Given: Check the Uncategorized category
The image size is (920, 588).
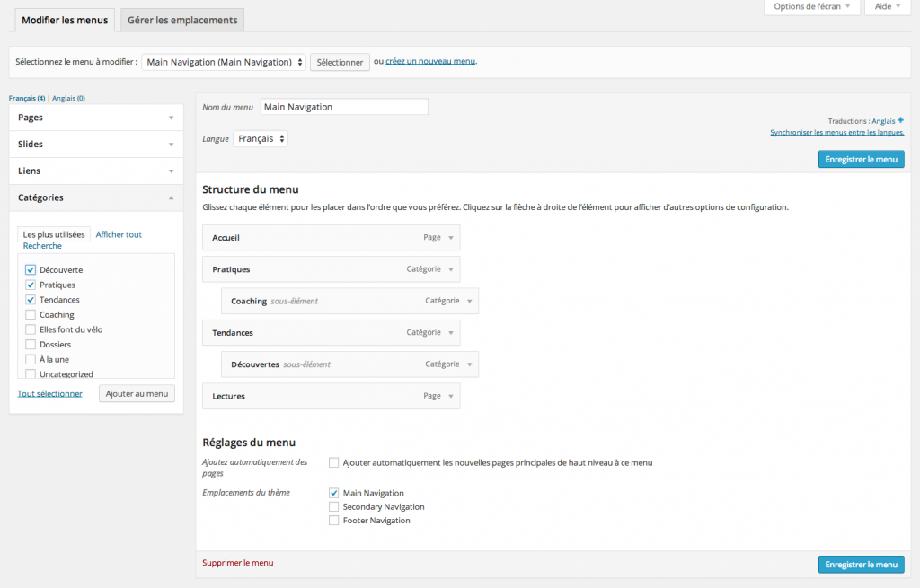Looking at the screenshot, I should tap(31, 373).
